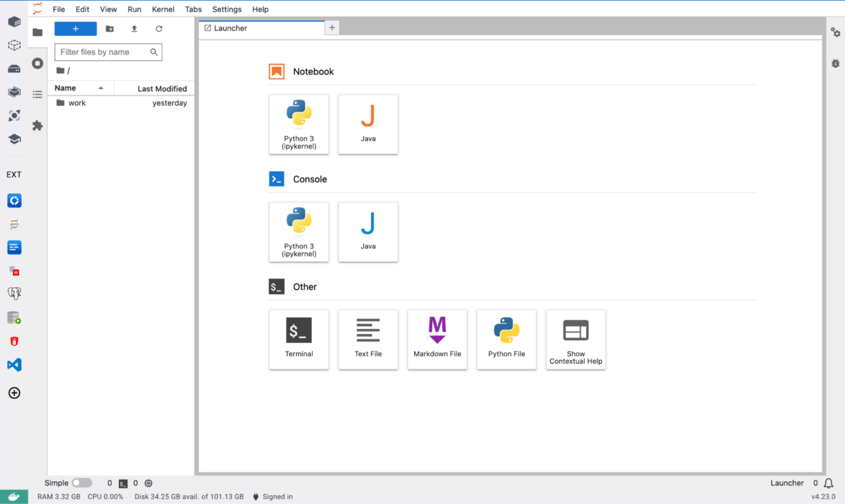The width and height of the screenshot is (845, 504).
Task: Open the Kernel menu
Action: [163, 9]
